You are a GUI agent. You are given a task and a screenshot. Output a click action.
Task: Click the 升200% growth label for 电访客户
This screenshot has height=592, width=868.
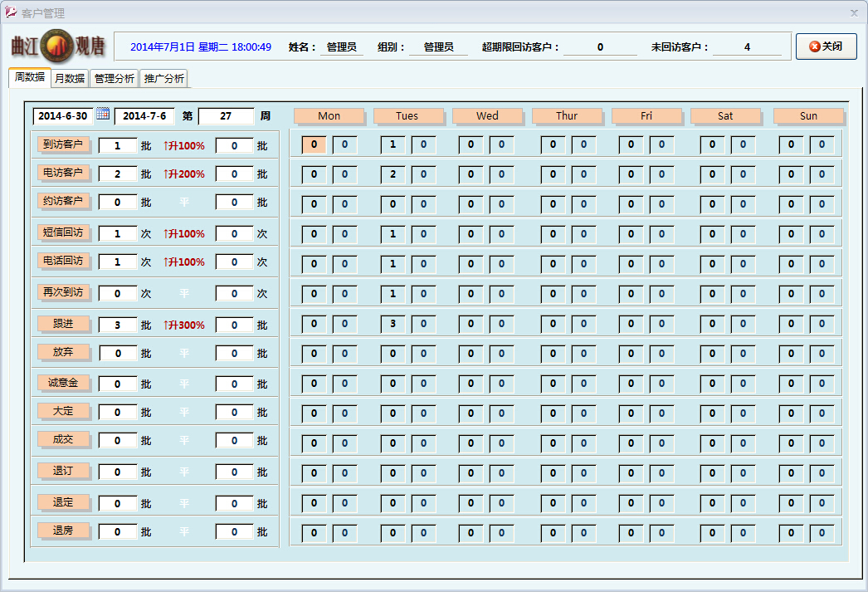184,174
